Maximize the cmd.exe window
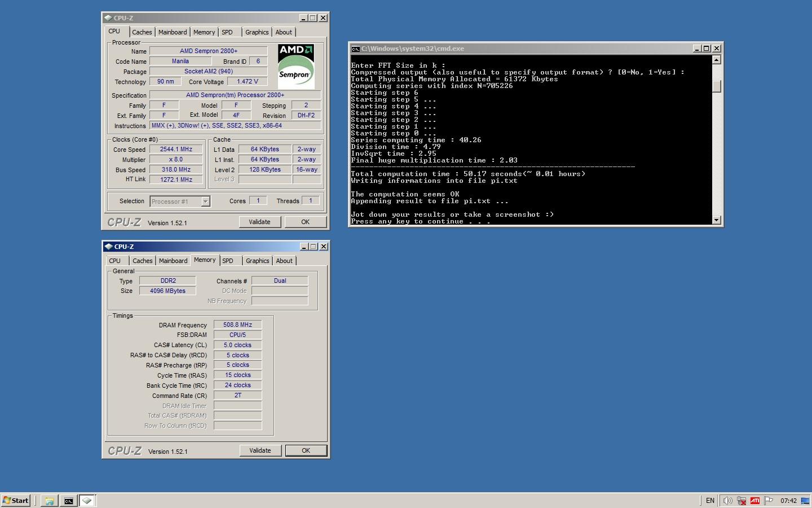This screenshot has height=508, width=812. click(x=706, y=49)
